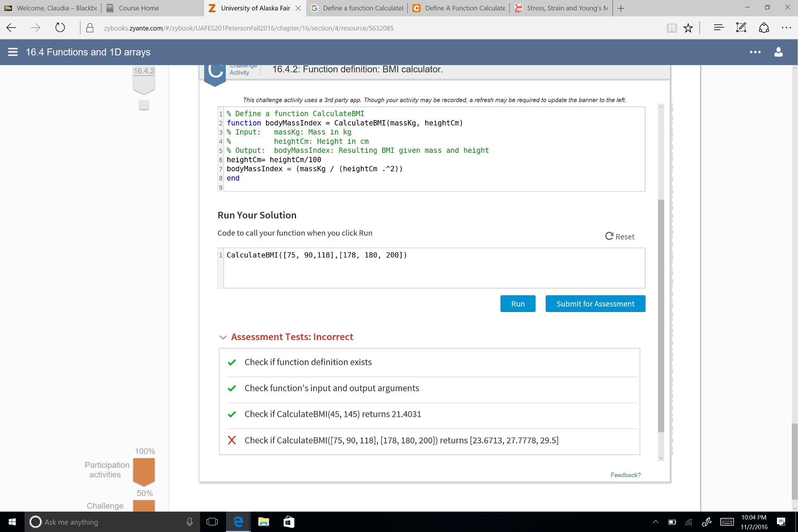Click Submit for Assessment button
This screenshot has width=798, height=532.
595,304
